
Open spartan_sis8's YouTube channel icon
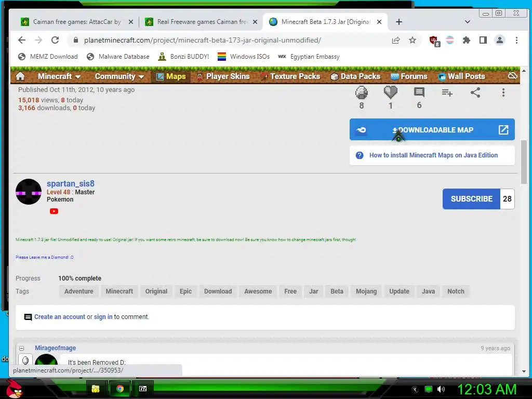point(54,211)
